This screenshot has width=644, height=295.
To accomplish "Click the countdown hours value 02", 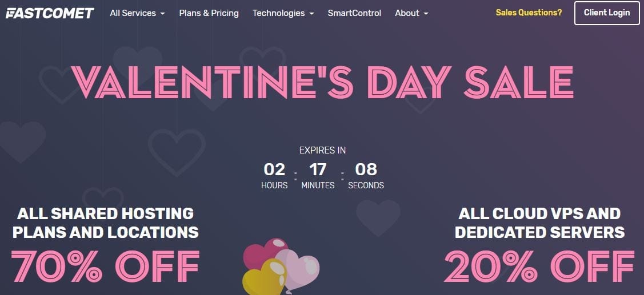I will [274, 169].
